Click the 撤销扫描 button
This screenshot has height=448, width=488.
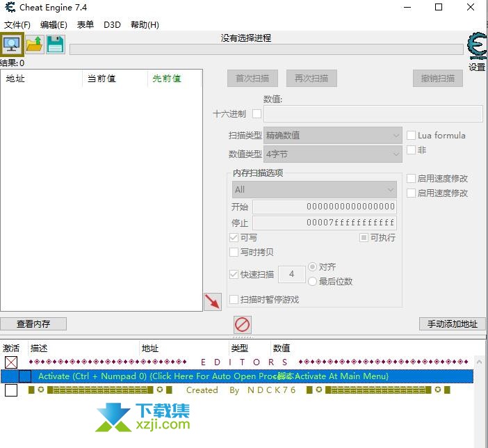[437, 78]
